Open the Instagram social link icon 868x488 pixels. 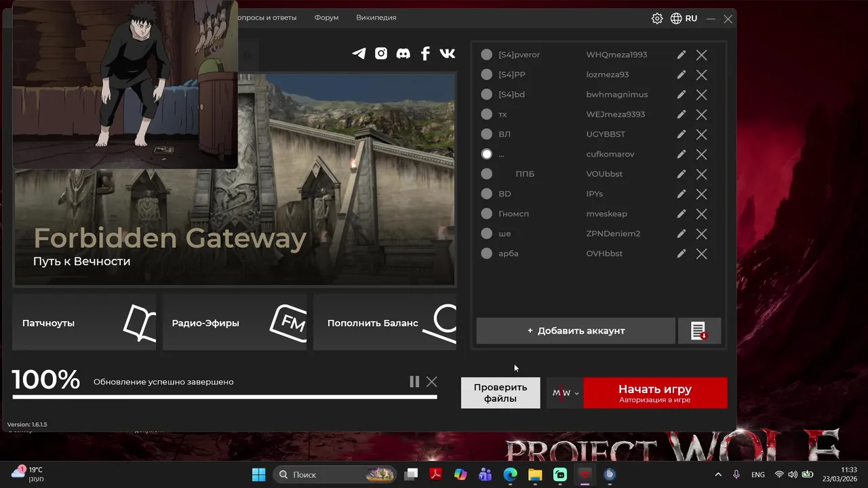[381, 54]
